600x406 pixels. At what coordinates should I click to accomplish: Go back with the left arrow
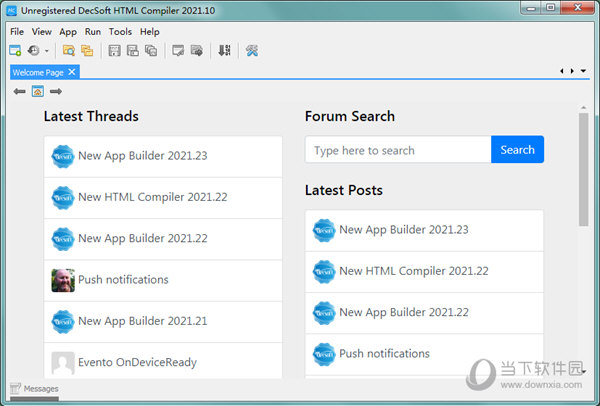(20, 91)
